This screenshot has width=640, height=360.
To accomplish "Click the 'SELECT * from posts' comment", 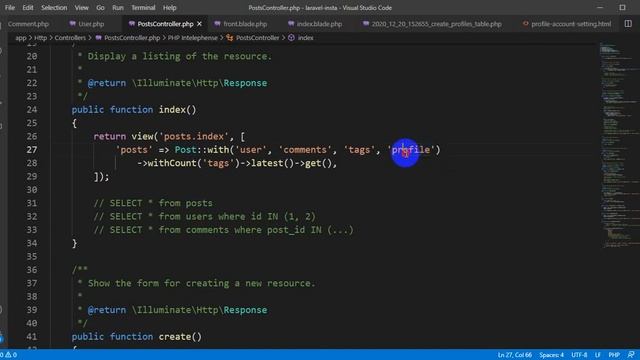I will point(153,203).
